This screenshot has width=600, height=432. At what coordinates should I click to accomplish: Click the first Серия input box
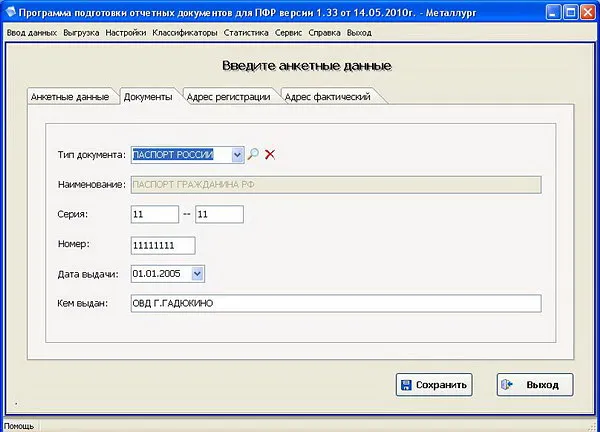155,214
